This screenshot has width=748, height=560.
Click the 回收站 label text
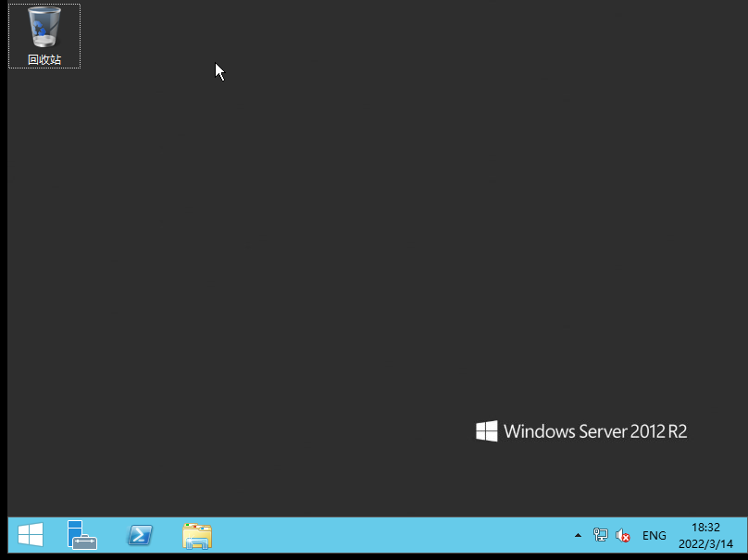coord(44,59)
